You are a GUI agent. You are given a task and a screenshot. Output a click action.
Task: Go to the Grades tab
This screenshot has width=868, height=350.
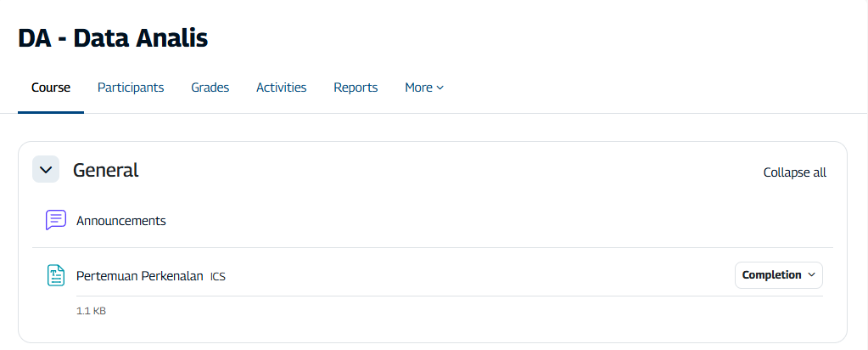pos(210,87)
